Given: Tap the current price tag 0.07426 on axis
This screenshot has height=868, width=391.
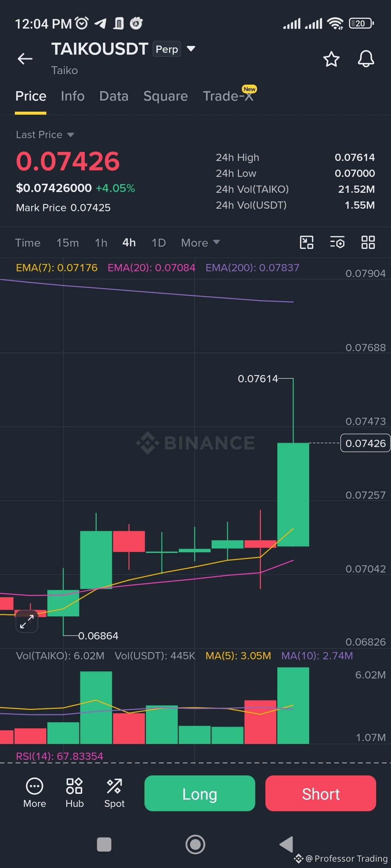Looking at the screenshot, I should [x=365, y=443].
